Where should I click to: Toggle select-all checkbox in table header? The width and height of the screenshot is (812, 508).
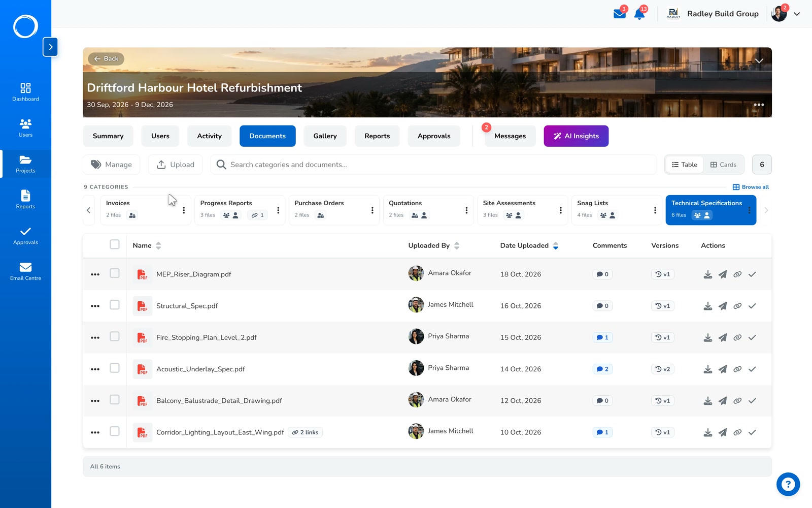(x=115, y=244)
